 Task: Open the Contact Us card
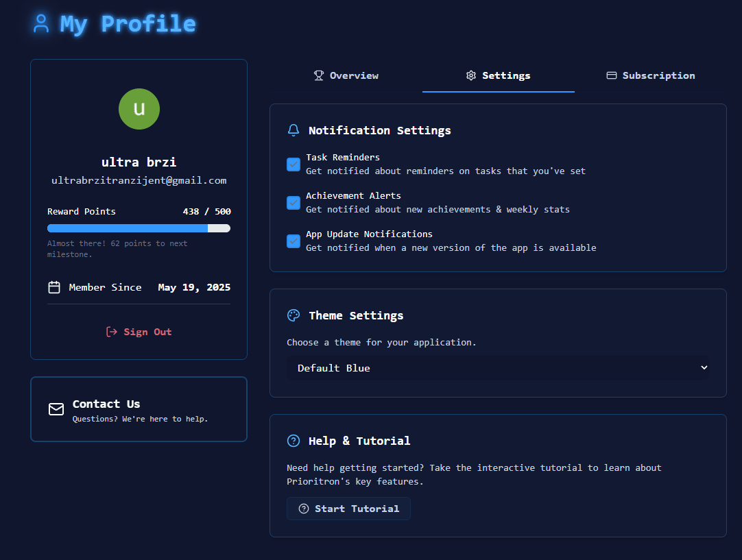pos(139,409)
